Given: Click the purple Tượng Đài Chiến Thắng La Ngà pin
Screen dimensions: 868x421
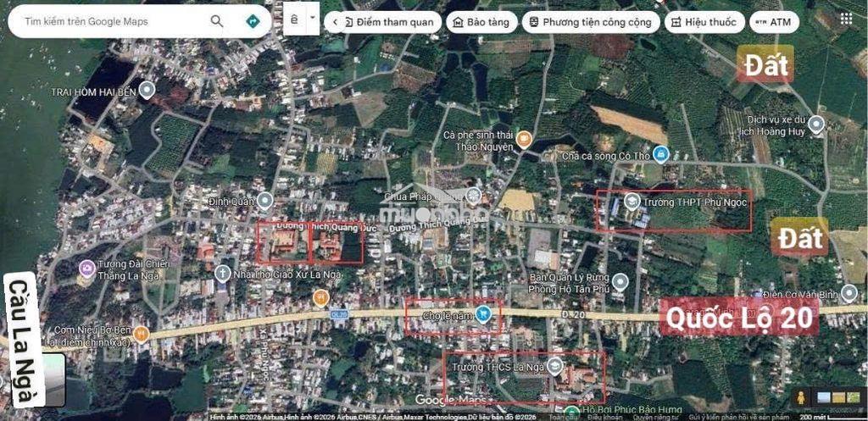Looking at the screenshot, I should pyautogui.click(x=86, y=269).
